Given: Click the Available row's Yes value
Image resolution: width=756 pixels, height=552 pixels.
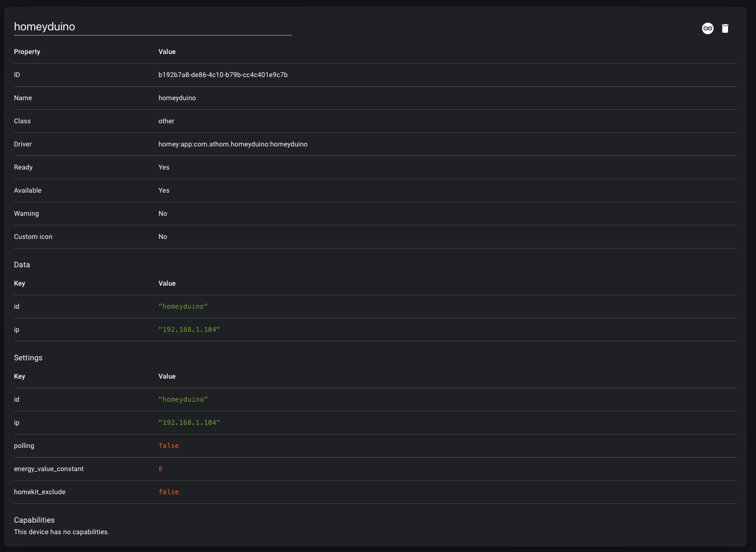Looking at the screenshot, I should pos(164,190).
